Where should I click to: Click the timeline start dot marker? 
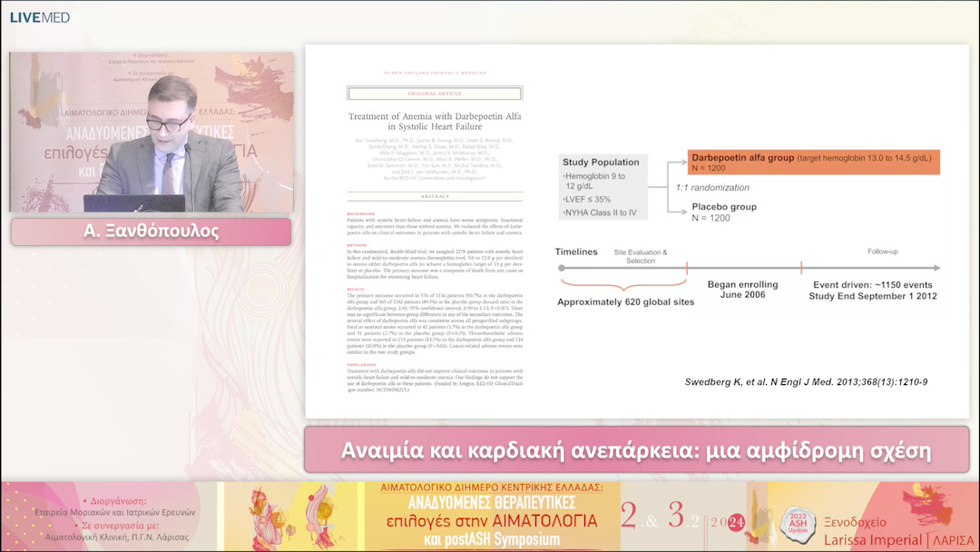pyautogui.click(x=563, y=268)
